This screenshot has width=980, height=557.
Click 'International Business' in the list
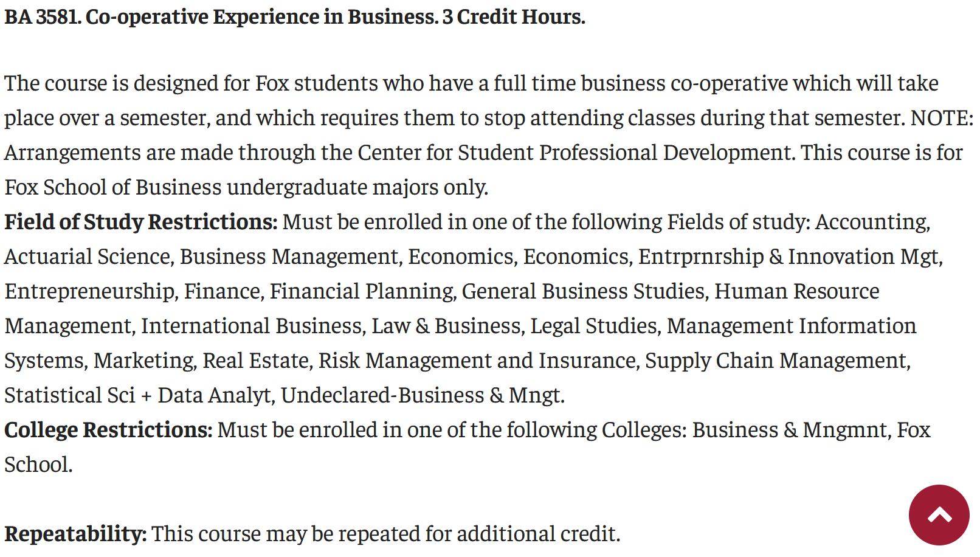click(x=252, y=326)
